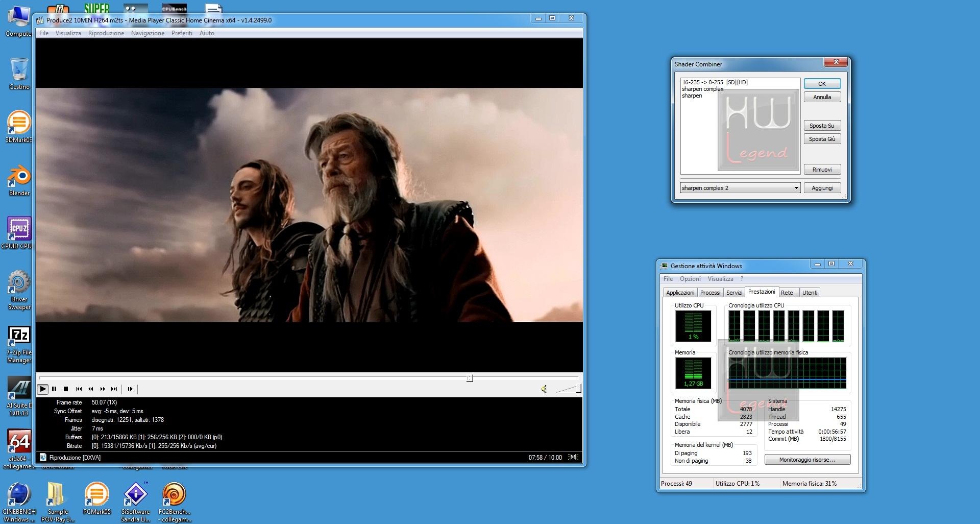Open File menu in Gestione attività Windows
This screenshot has width=980, height=524.
[668, 279]
